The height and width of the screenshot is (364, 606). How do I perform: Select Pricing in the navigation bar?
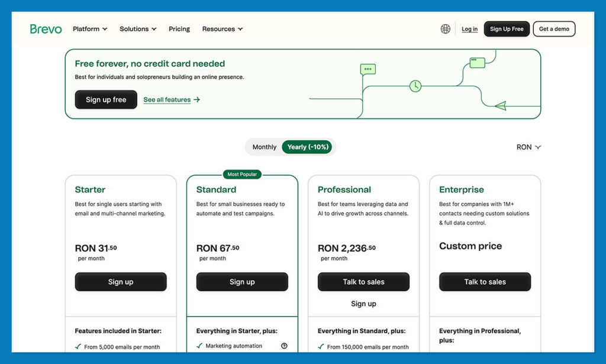point(179,28)
